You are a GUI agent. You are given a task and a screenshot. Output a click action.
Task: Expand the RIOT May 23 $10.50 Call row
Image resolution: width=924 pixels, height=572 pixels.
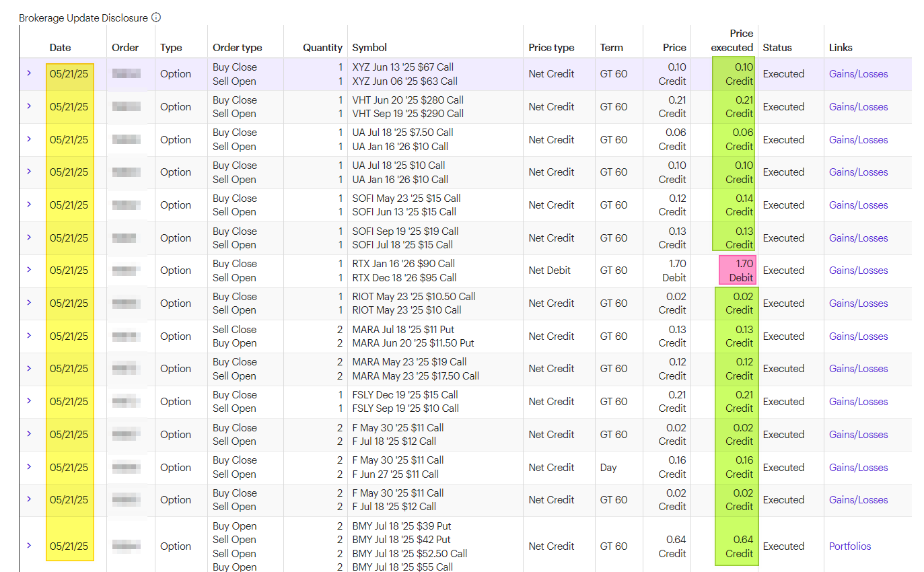pyautogui.click(x=29, y=302)
